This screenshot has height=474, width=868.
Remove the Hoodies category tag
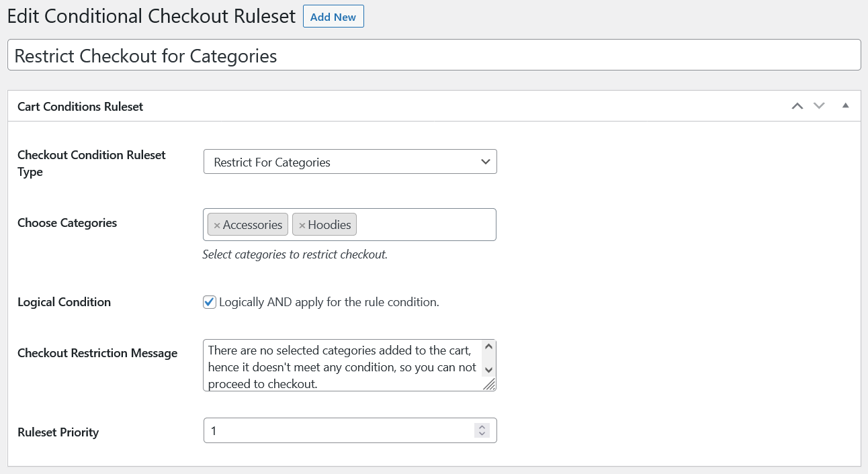[301, 224]
